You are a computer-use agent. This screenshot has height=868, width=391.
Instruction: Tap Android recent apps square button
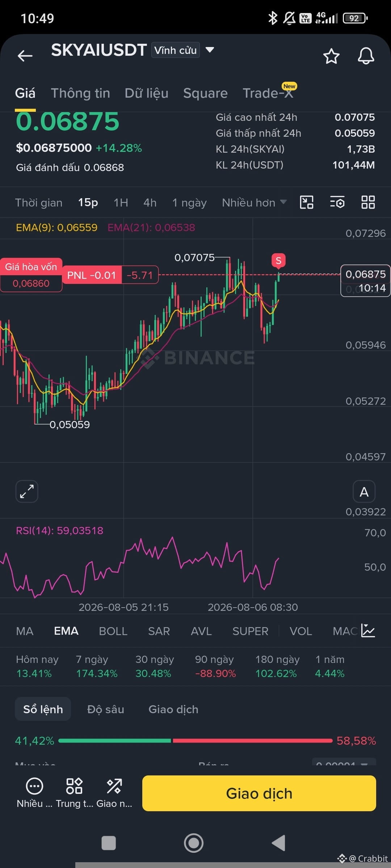[109, 843]
